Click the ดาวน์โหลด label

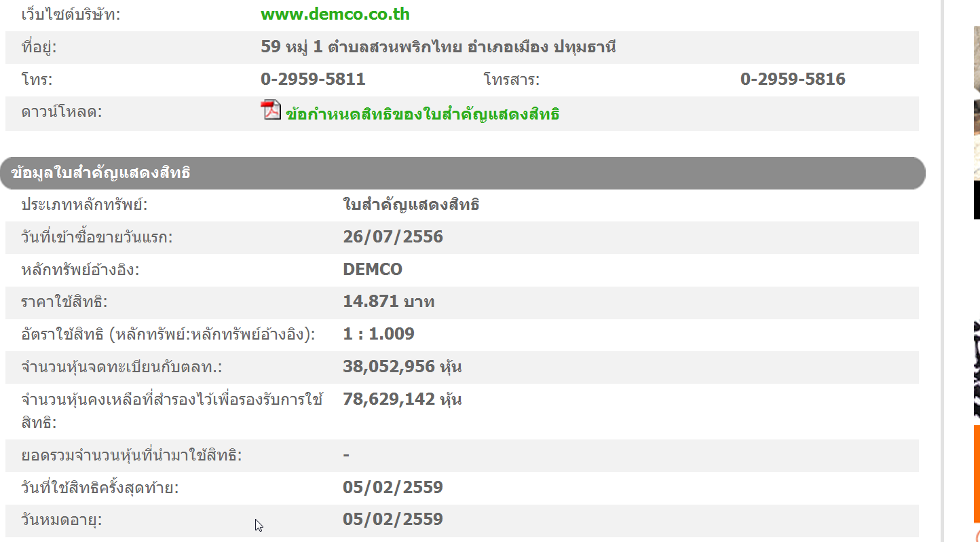click(61, 112)
